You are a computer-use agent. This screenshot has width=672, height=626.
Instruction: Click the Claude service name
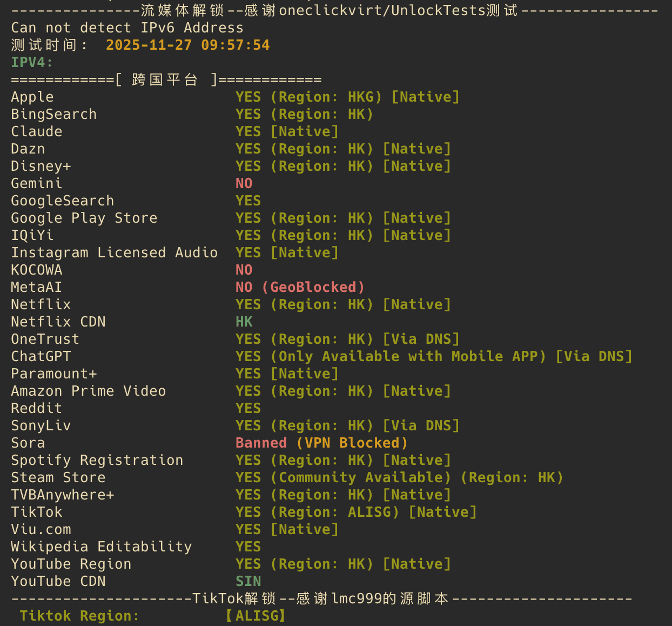pos(37,131)
